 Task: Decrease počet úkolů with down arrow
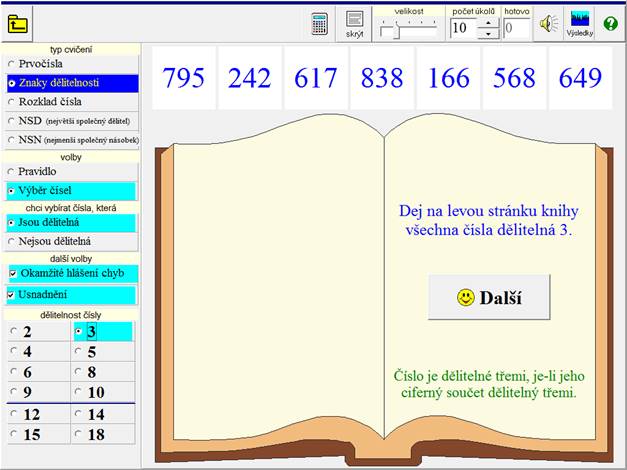click(488, 34)
